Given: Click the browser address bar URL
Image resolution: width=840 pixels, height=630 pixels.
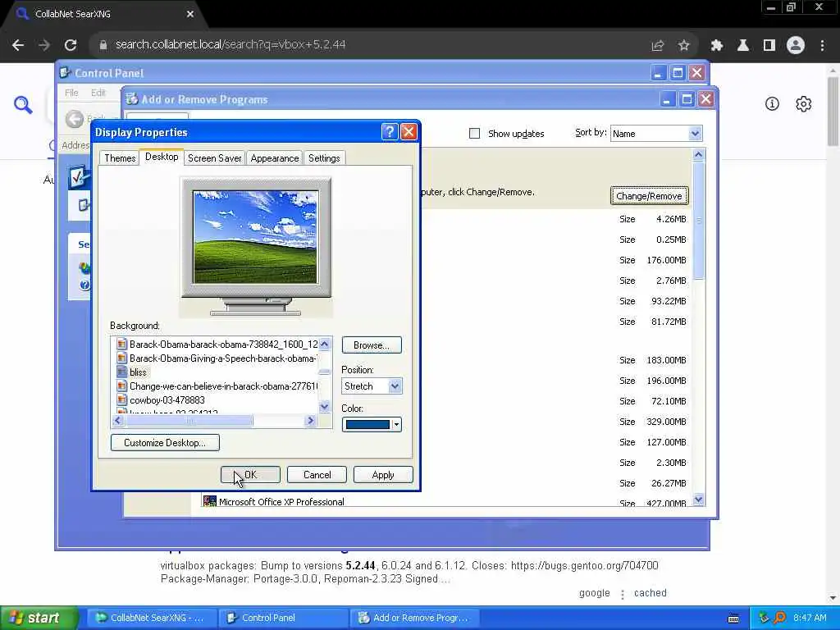Looking at the screenshot, I should pyautogui.click(x=231, y=44).
